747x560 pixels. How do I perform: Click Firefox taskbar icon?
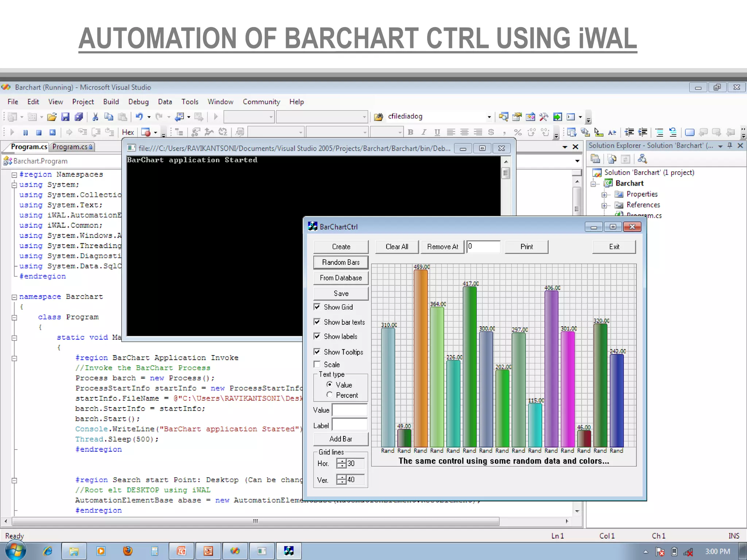128,551
